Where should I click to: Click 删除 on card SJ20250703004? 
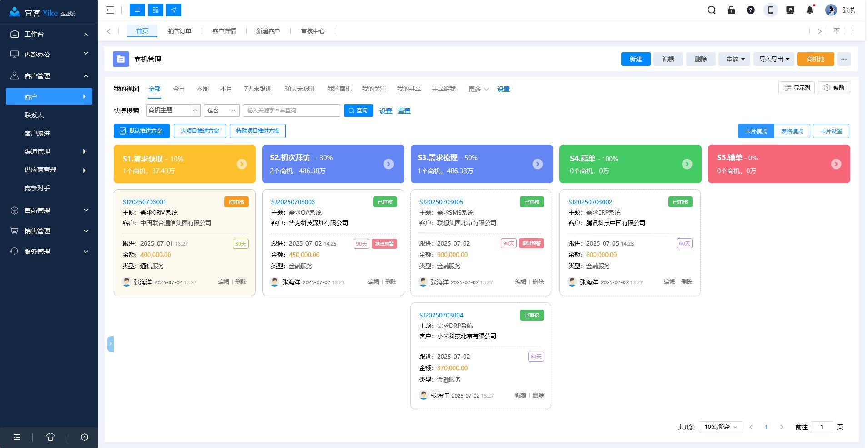[x=538, y=395]
